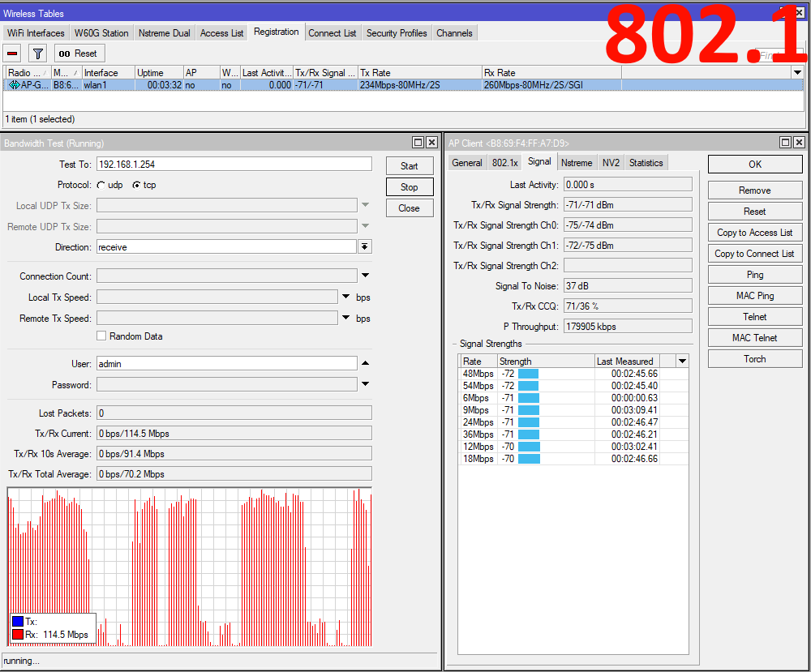
Task: Click Copy to Connect List
Action: (x=755, y=254)
